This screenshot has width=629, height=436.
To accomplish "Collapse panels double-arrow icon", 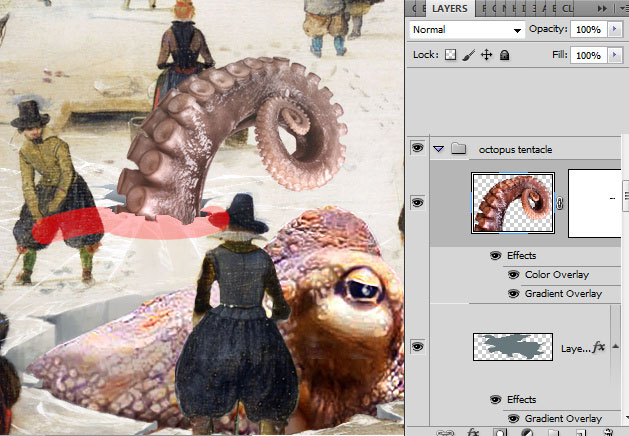I will pos(602,8).
